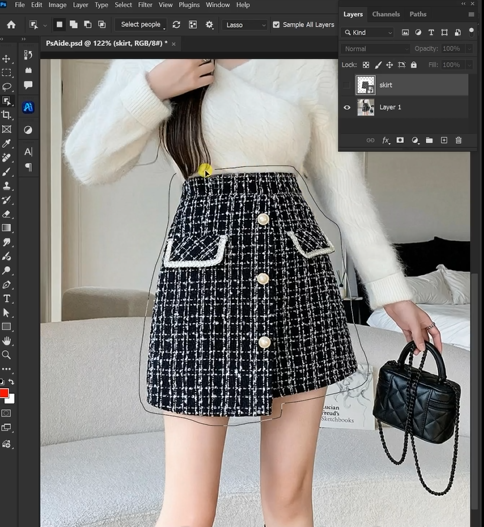Select the Gradient tool
The width and height of the screenshot is (484, 527).
tap(6, 228)
